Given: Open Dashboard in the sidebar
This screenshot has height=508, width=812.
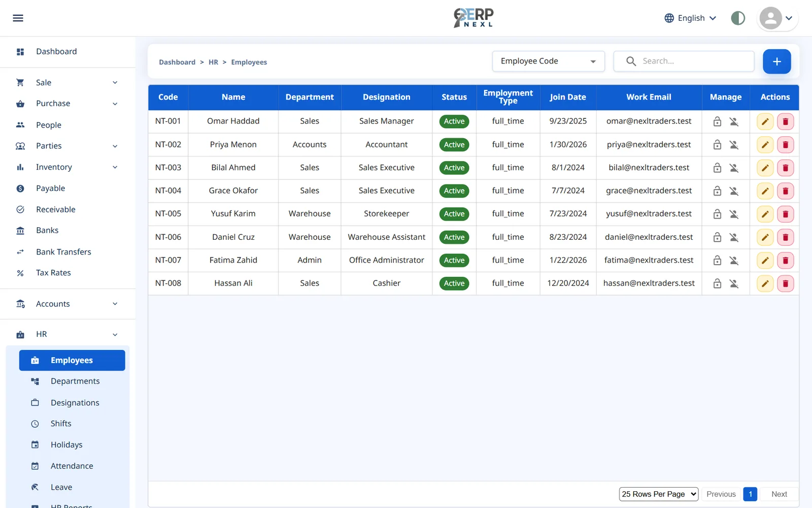Looking at the screenshot, I should click(67, 52).
